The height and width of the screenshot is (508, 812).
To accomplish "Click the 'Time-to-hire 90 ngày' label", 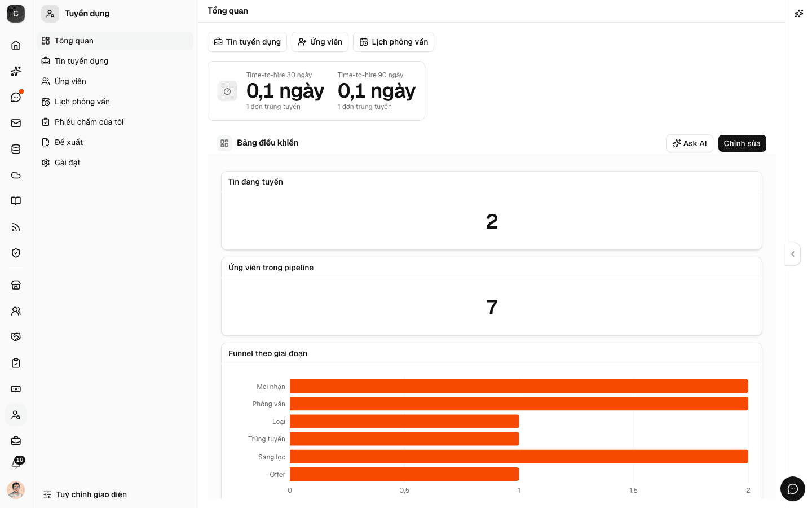I will click(x=370, y=75).
